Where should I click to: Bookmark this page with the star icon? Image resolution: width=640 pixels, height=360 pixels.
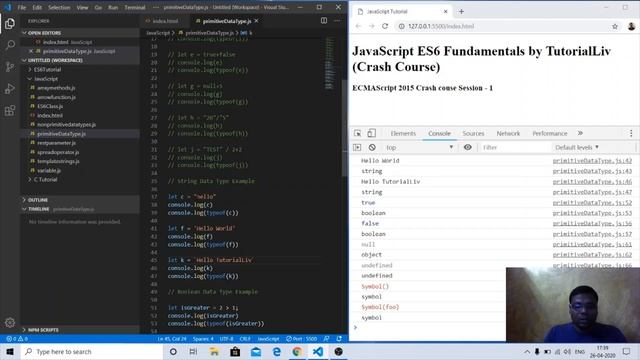[615, 27]
